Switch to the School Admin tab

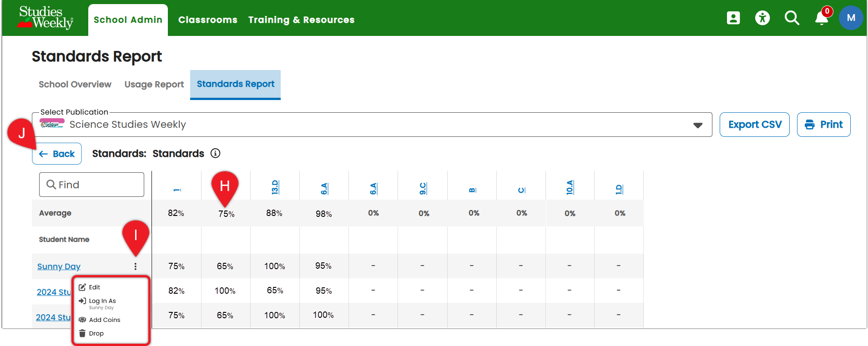pyautogui.click(x=128, y=20)
